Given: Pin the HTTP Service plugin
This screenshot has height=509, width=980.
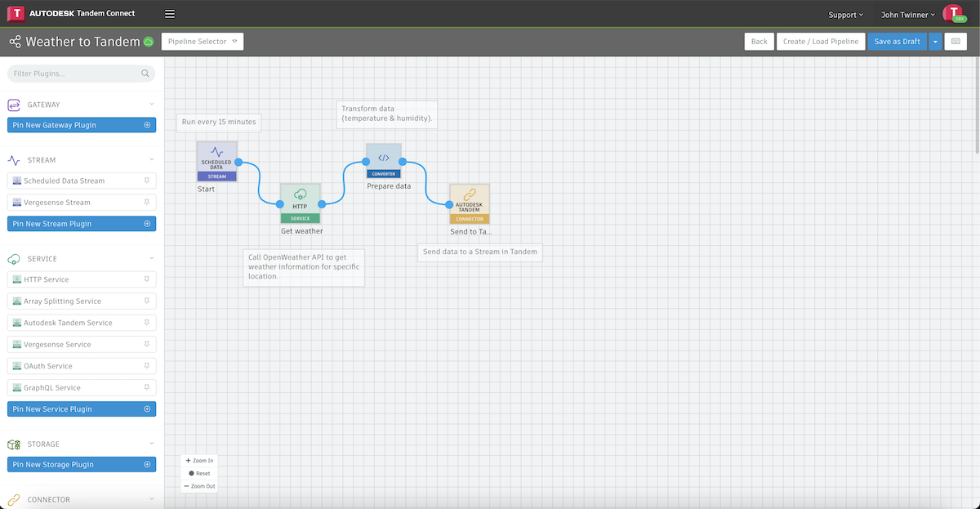Looking at the screenshot, I should [x=147, y=279].
